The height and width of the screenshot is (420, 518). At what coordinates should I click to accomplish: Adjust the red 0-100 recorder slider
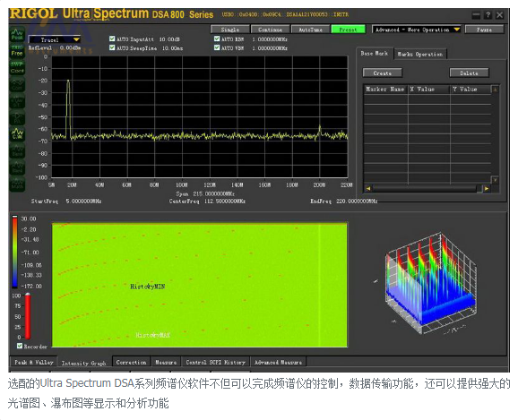coord(28,316)
